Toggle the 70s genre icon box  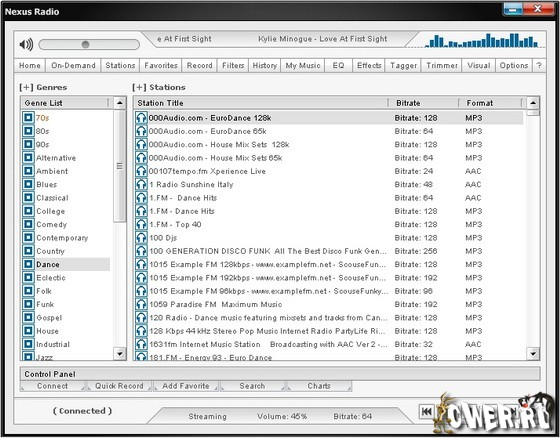(28, 118)
